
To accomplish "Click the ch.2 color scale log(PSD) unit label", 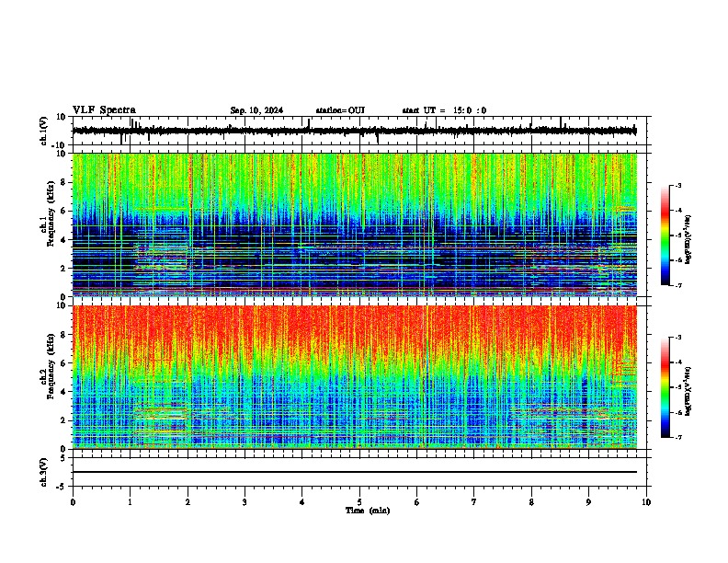I will 688,391.
